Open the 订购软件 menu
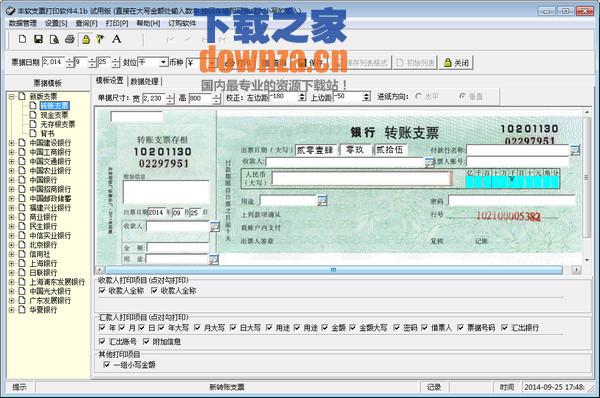The width and height of the screenshot is (600, 398). 182,23
